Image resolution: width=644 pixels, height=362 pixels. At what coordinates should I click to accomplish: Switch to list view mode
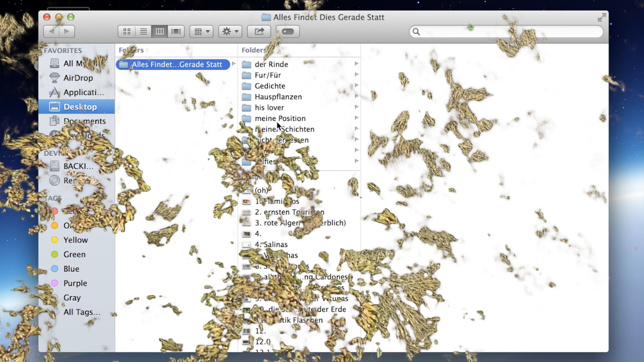coord(143,31)
